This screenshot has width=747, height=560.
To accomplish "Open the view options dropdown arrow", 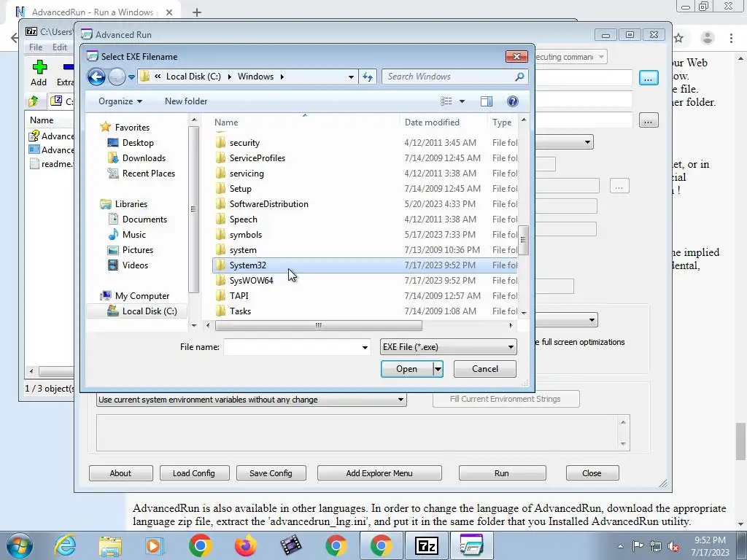I will (462, 101).
